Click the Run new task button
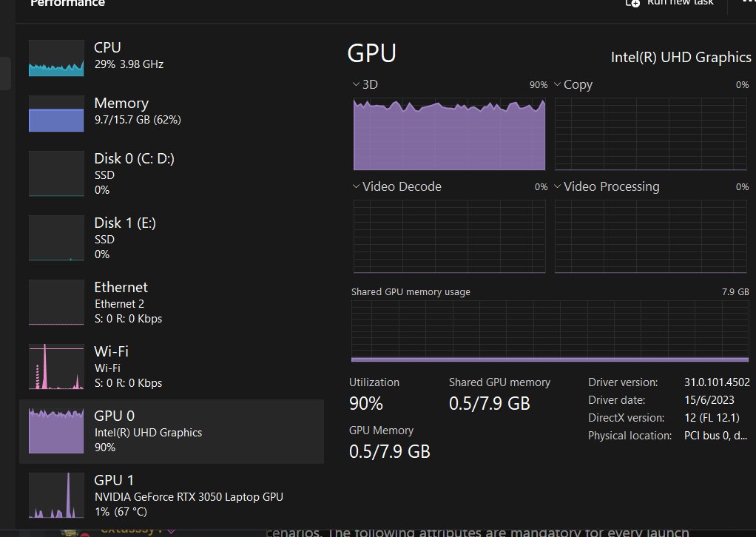 pyautogui.click(x=680, y=3)
